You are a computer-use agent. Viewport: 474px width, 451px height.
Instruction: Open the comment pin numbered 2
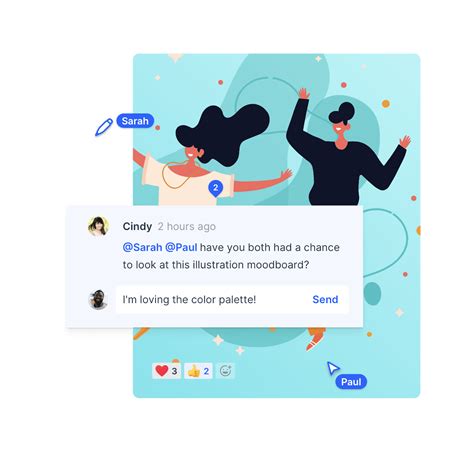click(x=216, y=188)
